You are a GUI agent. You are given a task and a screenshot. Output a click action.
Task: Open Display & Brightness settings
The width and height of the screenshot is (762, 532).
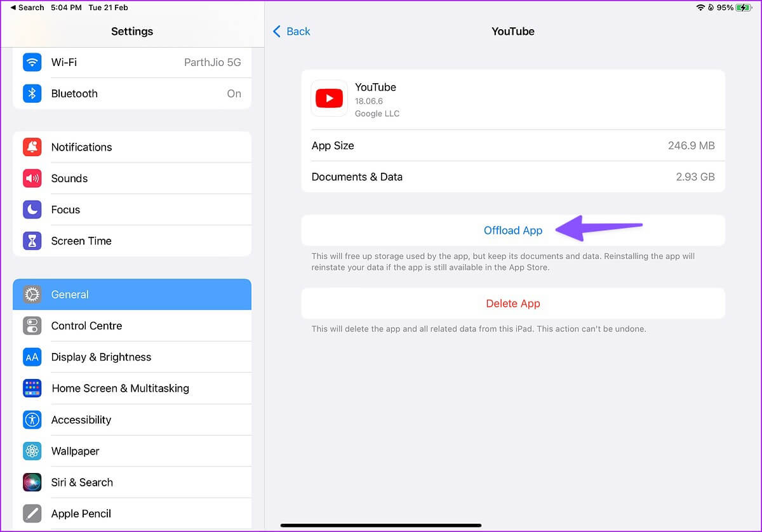coord(132,357)
